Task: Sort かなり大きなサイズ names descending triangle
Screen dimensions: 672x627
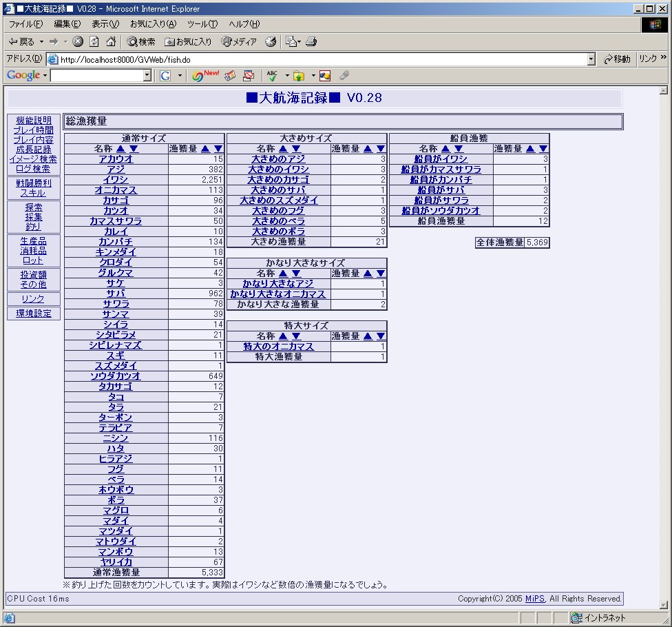Action: [296, 274]
